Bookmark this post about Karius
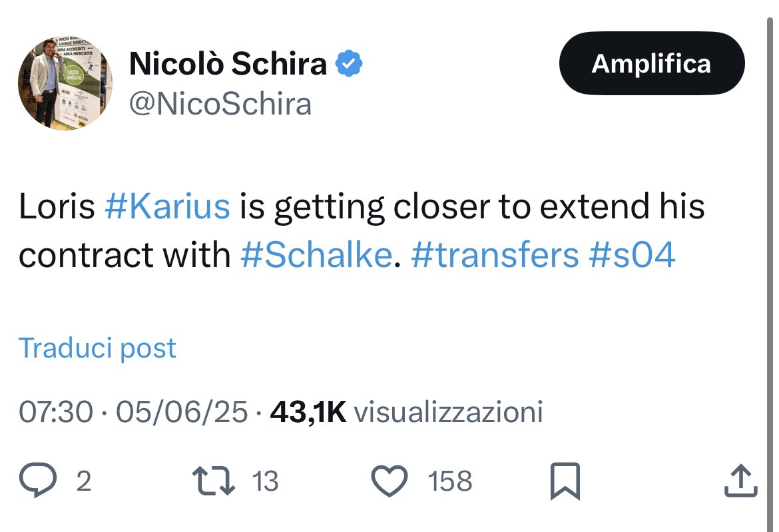 565,481
